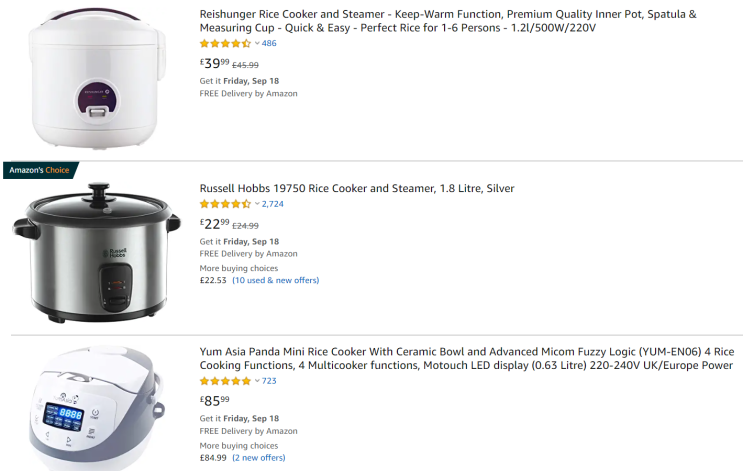Click the Yum Asia star rating icons

pyautogui.click(x=225, y=381)
